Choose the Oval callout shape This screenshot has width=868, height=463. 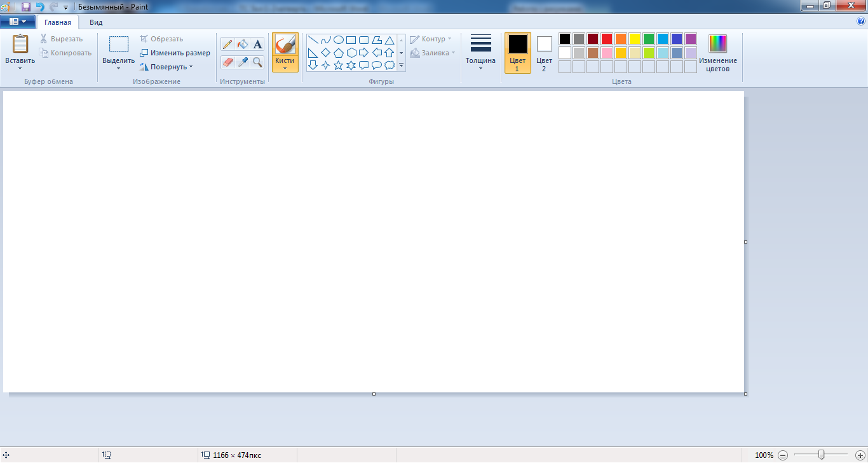tap(377, 65)
